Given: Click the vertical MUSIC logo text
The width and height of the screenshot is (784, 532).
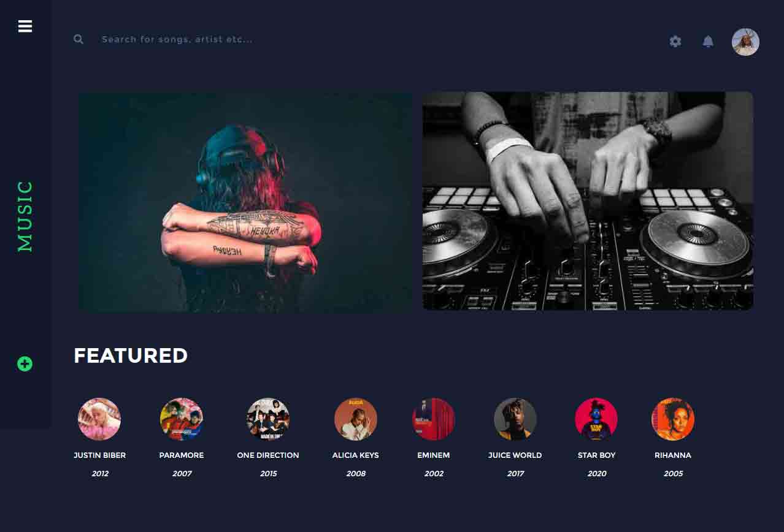Looking at the screenshot, I should click(25, 216).
